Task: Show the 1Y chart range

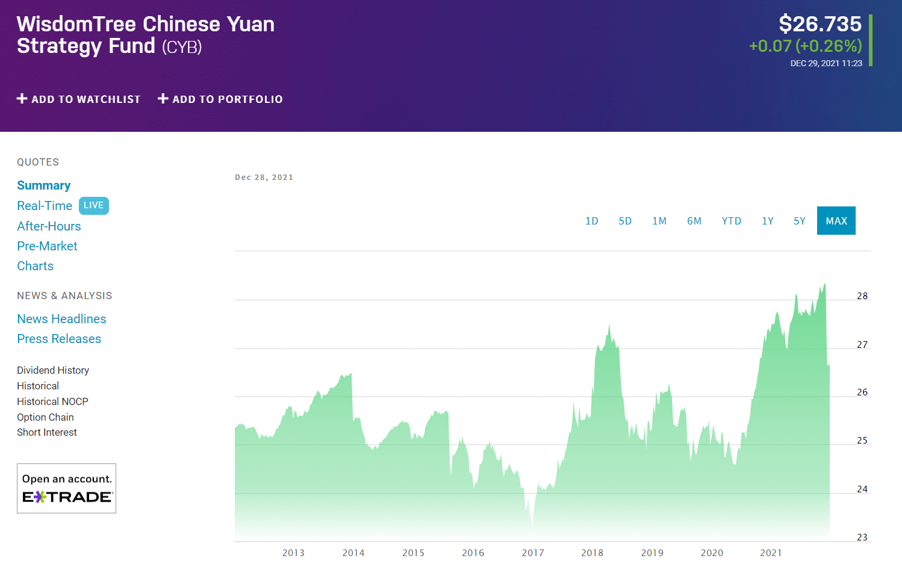Action: [768, 221]
